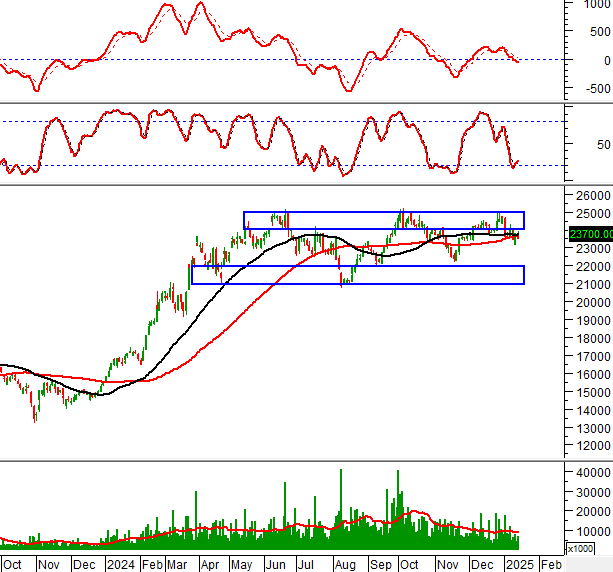Click the Jul month label
Image resolution: width=613 pixels, height=572 pixels.
[x=305, y=565]
